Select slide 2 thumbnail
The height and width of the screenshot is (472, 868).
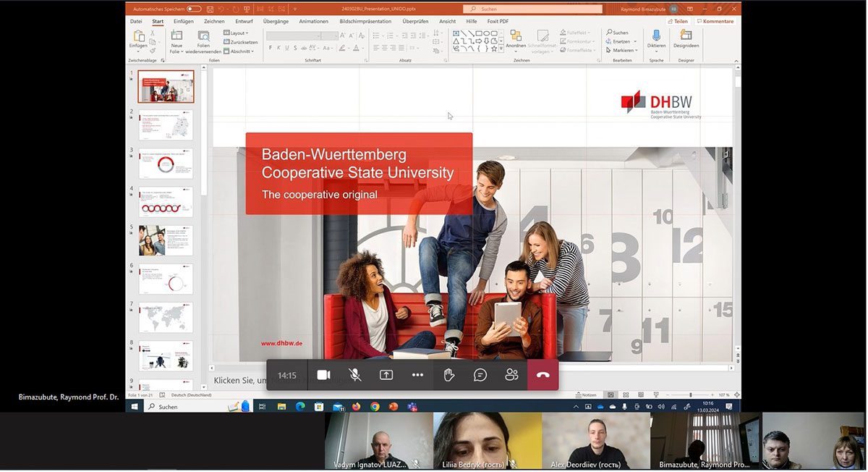[166, 125]
